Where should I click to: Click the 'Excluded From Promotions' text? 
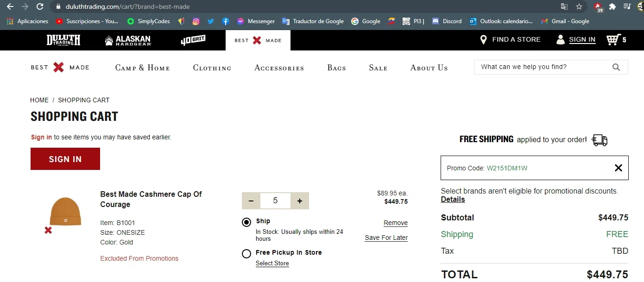pyautogui.click(x=139, y=258)
